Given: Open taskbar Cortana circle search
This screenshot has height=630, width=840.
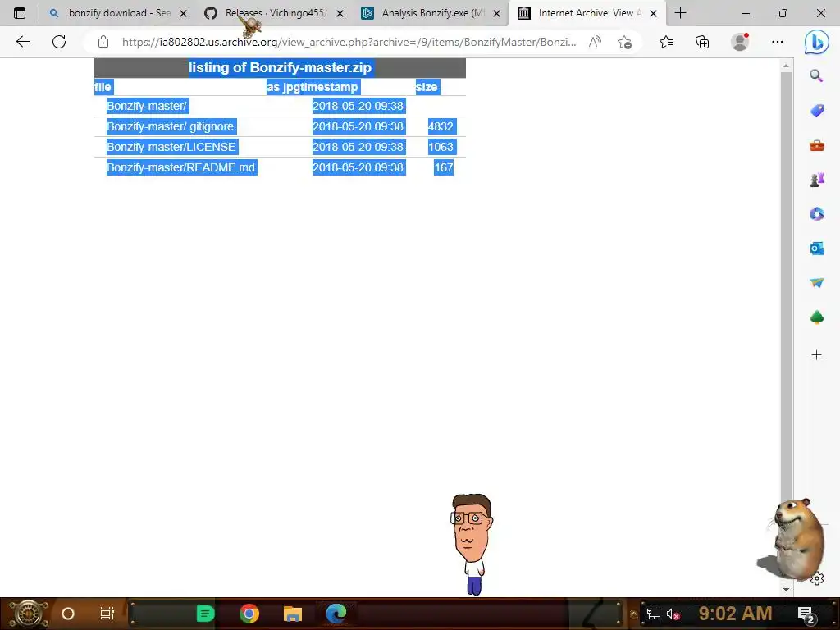Looking at the screenshot, I should click(x=68, y=614).
